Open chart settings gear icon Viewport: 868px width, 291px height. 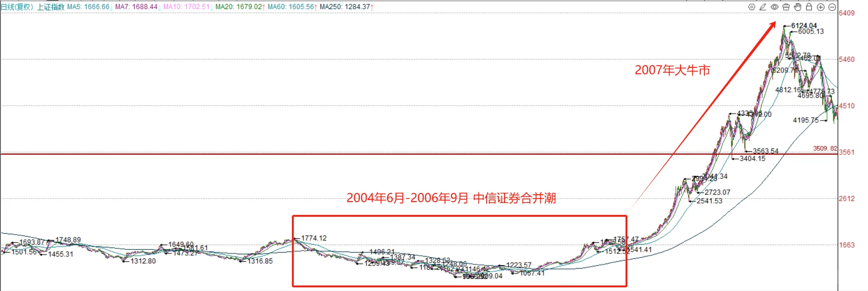[752, 7]
